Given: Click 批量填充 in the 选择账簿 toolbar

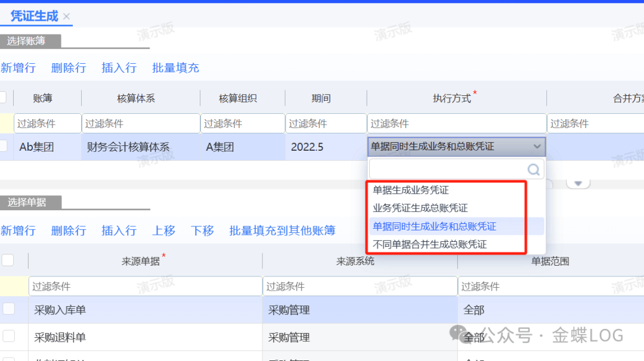Looking at the screenshot, I should (x=175, y=68).
